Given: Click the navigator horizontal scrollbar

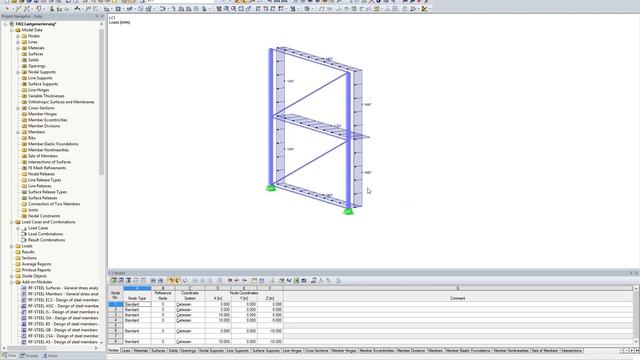Looking at the screenshot, I should tap(27, 348).
